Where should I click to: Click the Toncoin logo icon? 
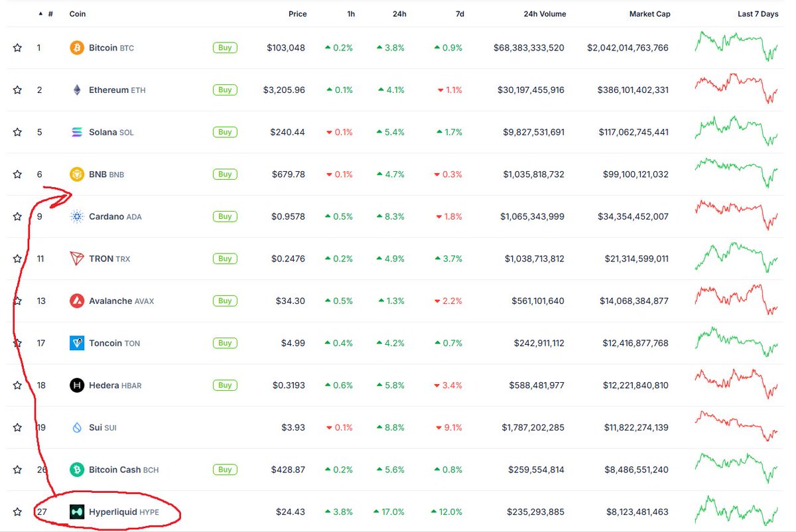[77, 343]
